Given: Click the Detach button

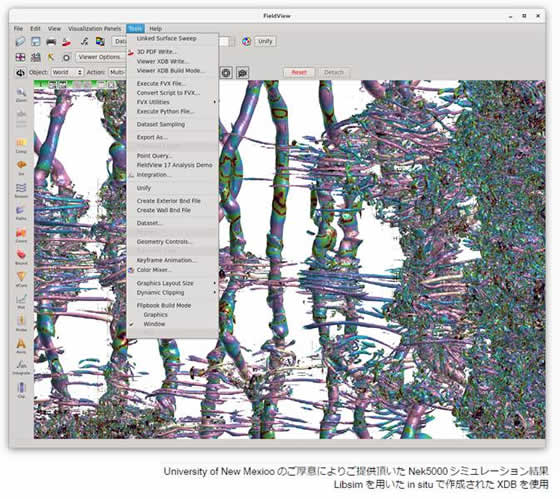Looking at the screenshot, I should click(334, 73).
